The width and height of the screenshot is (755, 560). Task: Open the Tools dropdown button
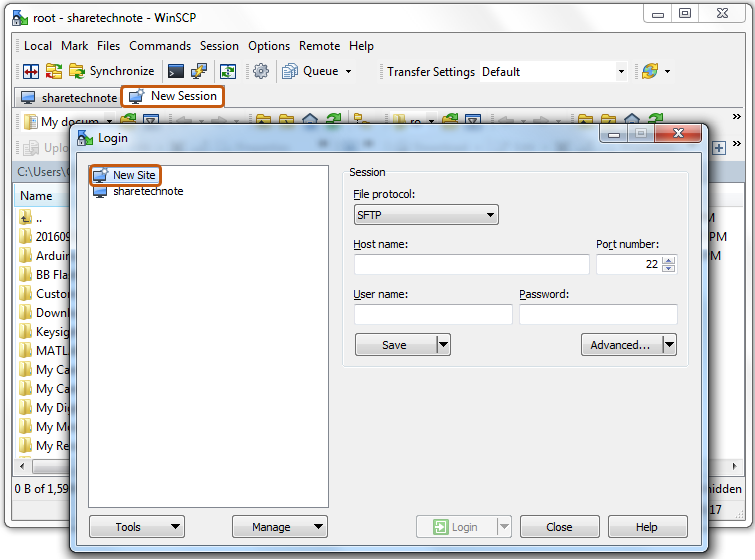(x=137, y=527)
